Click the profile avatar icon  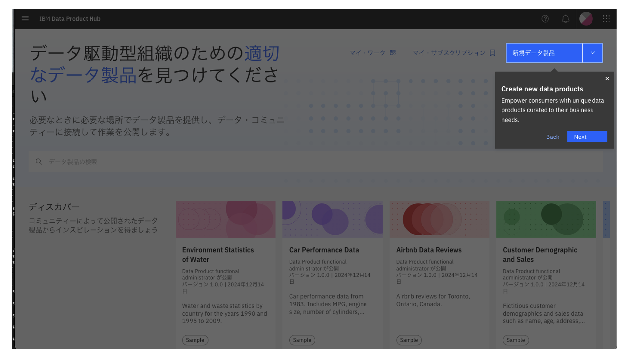point(586,19)
